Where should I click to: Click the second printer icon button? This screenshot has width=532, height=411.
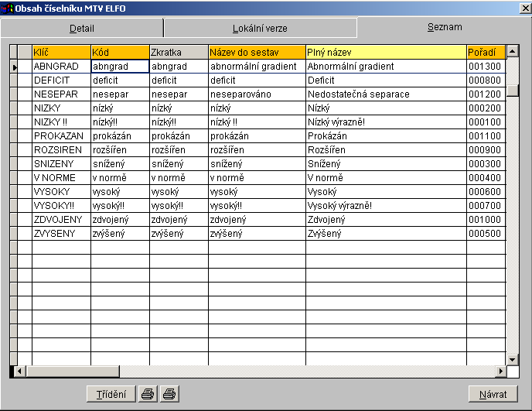pyautogui.click(x=169, y=394)
